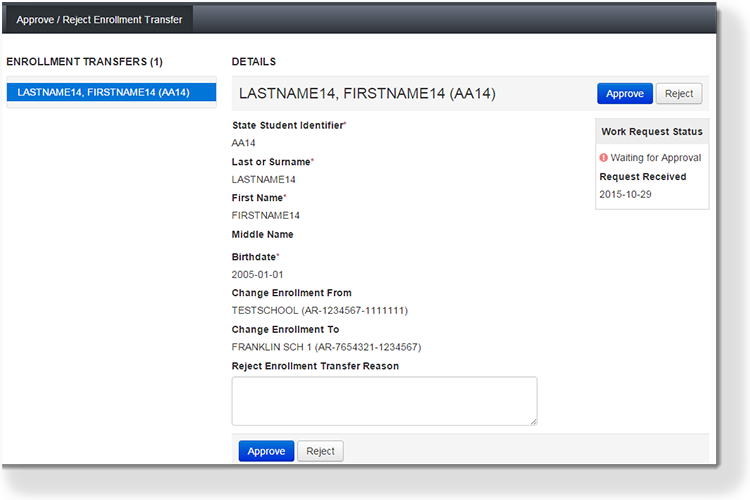This screenshot has height=500, width=750.
Task: Click the Reject button below the reason box
Action: point(320,451)
